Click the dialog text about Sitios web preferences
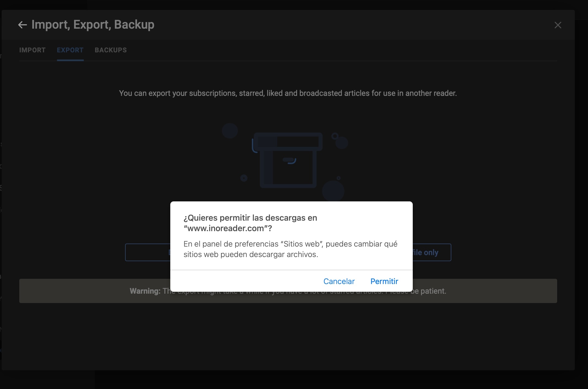Image resolution: width=588 pixels, height=389 pixels. tap(290, 249)
